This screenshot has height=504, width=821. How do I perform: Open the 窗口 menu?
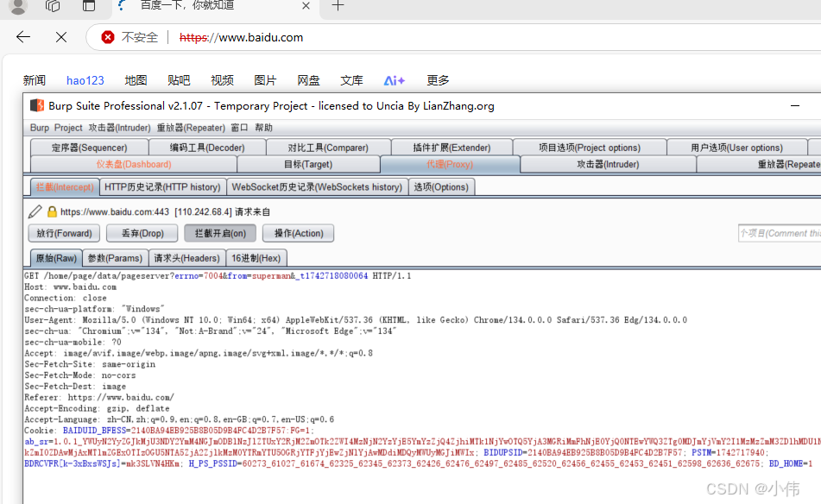239,128
